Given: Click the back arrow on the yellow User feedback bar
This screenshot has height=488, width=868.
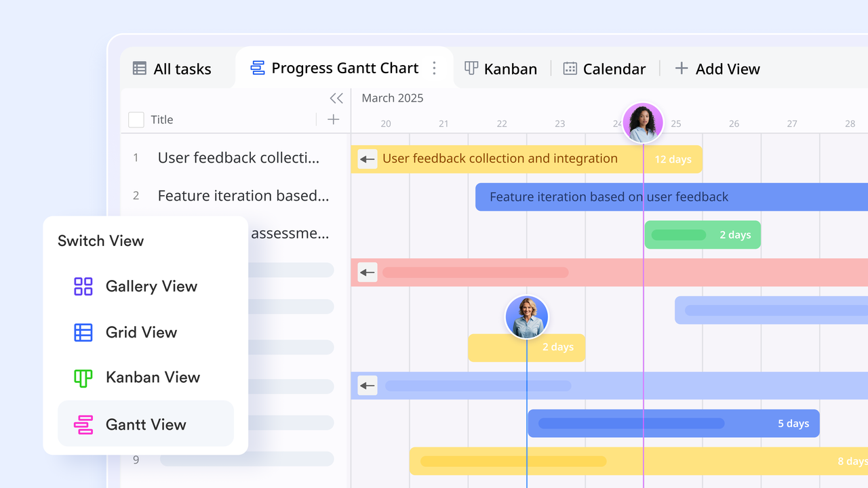Looking at the screenshot, I should 367,159.
